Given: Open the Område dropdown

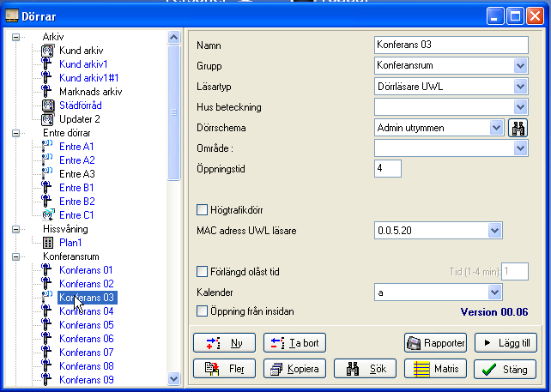Looking at the screenshot, I should click(x=520, y=148).
